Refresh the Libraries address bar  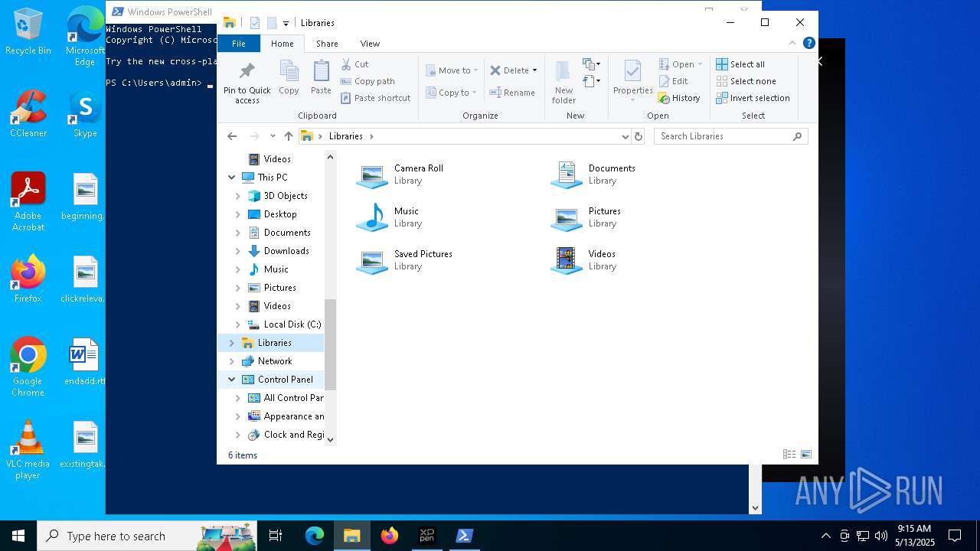click(639, 136)
